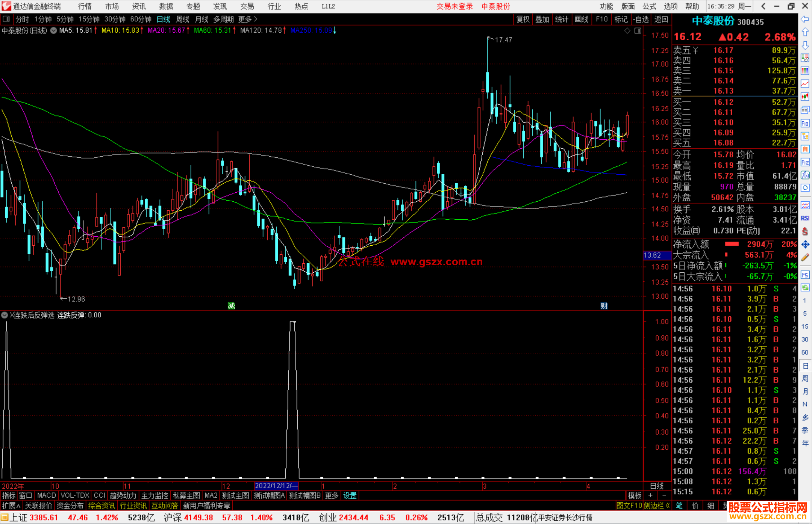Open the 公式 menu
This screenshot has width=812, height=524.
(x=649, y=6)
